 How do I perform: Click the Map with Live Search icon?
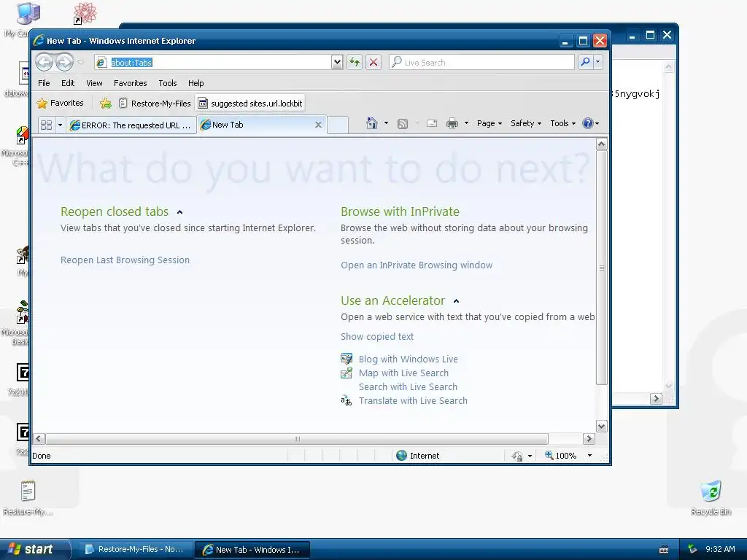347,373
